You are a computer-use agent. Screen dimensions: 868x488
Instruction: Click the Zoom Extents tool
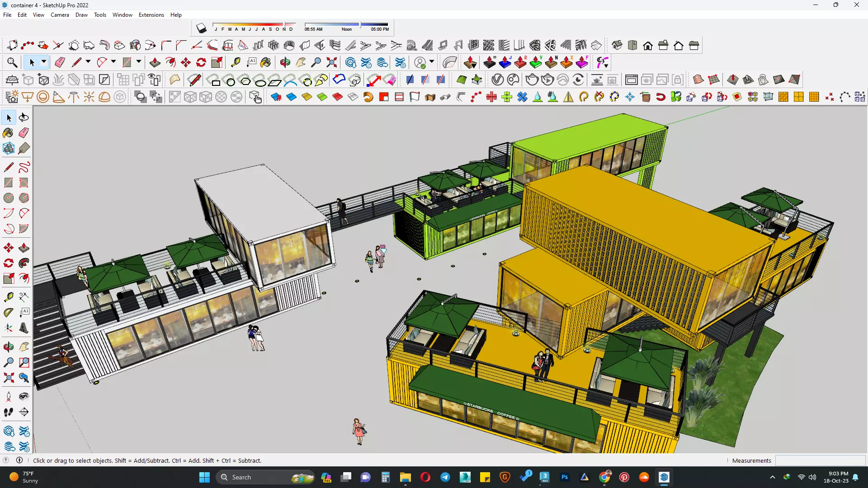(332, 62)
